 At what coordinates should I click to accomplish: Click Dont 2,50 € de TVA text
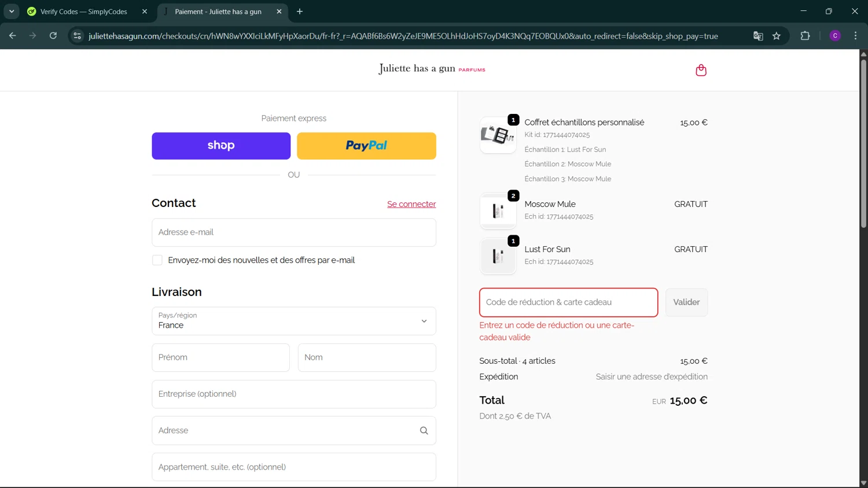pos(515,416)
